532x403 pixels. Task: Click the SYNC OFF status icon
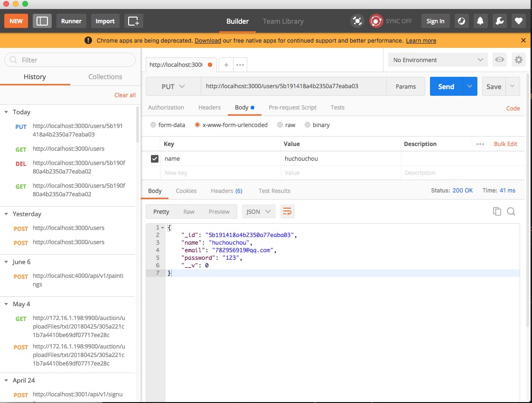[x=376, y=21]
